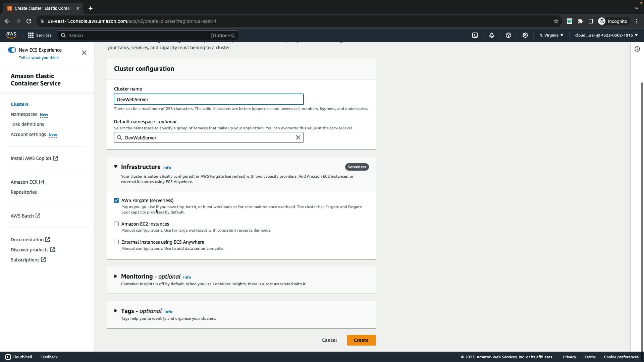Expand the Tags optional section
The width and height of the screenshot is (644, 362).
pos(116,311)
